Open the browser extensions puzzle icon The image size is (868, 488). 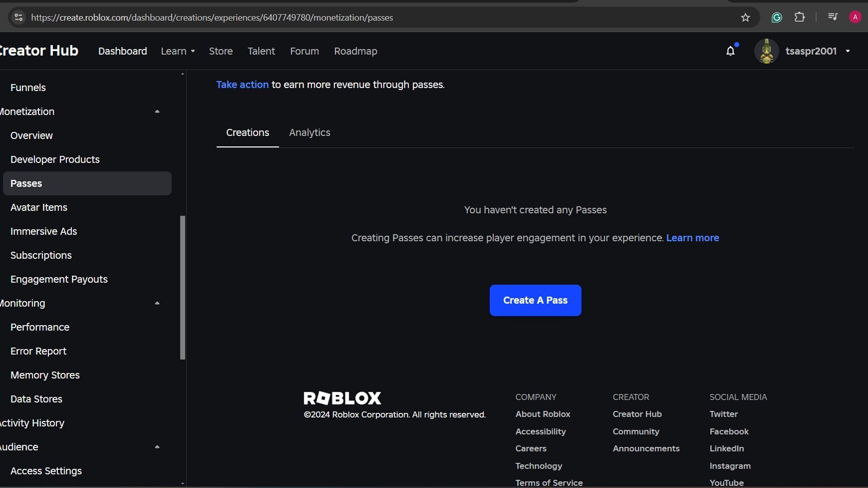(x=799, y=17)
